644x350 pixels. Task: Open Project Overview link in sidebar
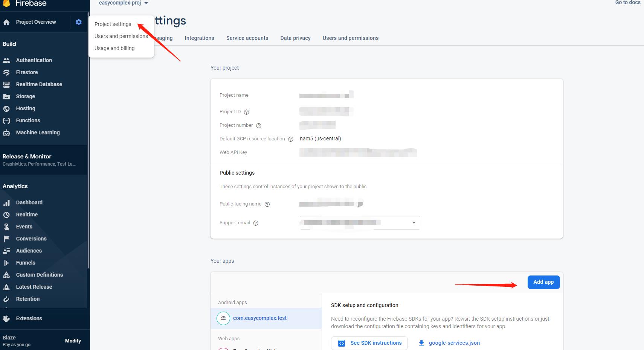[x=36, y=22]
